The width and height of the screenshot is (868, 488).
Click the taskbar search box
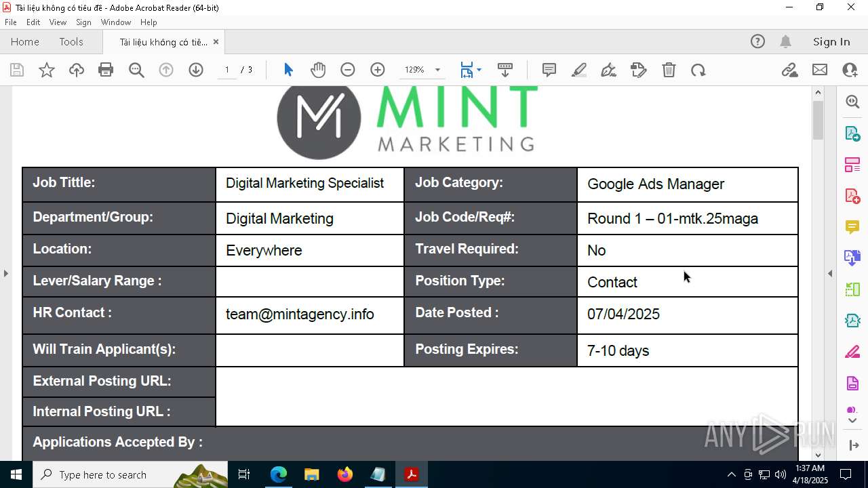tap(130, 474)
